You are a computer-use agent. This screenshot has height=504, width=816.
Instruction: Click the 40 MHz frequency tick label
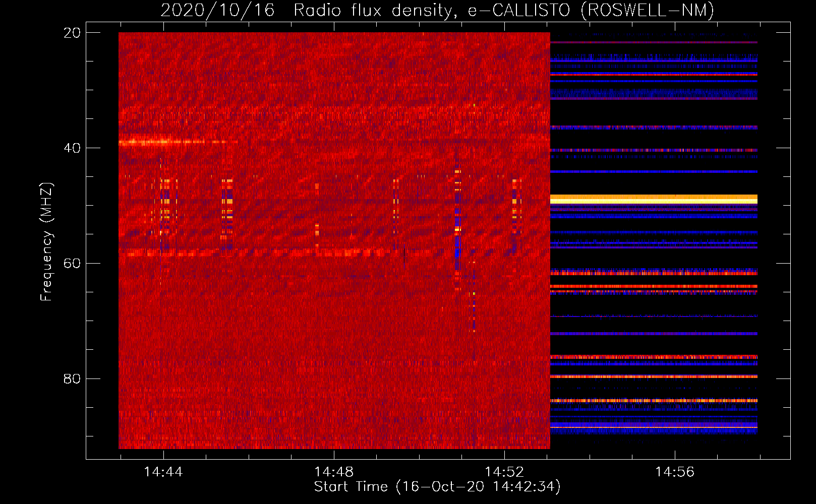coord(72,148)
